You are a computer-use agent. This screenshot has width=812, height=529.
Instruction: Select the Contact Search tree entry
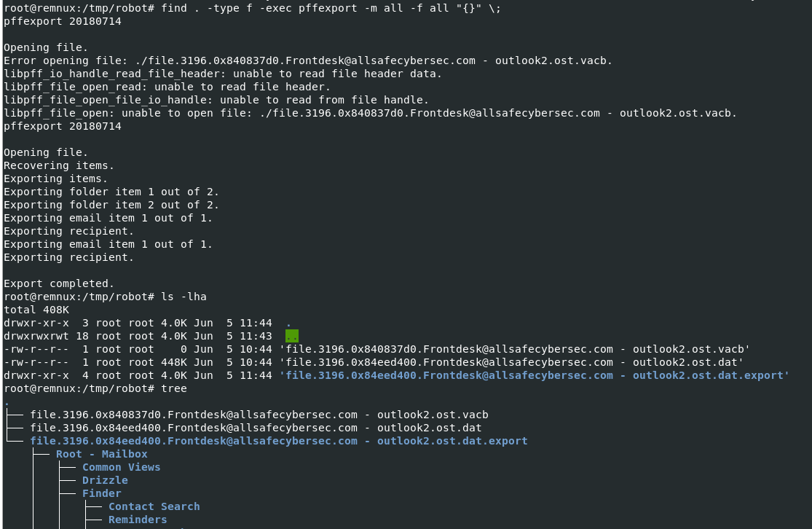154,506
